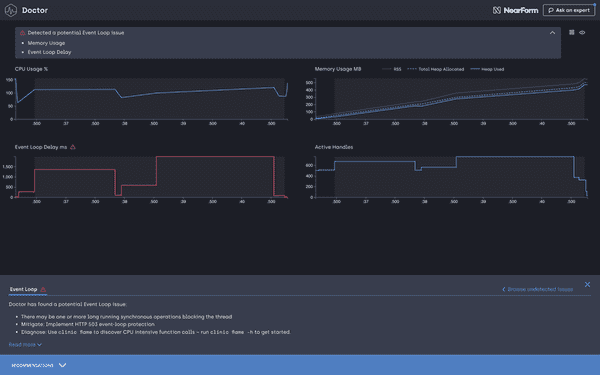Collapse the detected issue alert chevron
Viewport: 600px width, 375px height.
[552, 33]
